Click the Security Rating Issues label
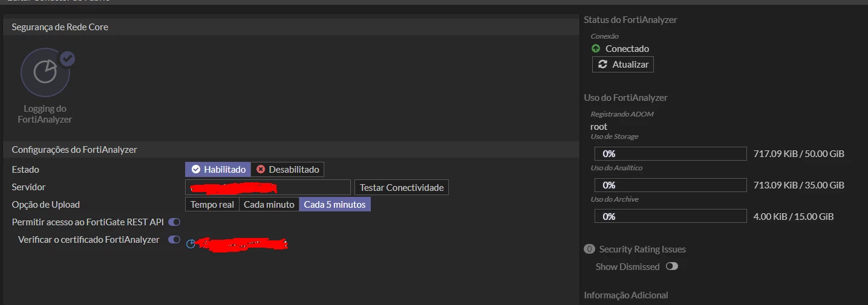The image size is (868, 305). click(x=642, y=249)
